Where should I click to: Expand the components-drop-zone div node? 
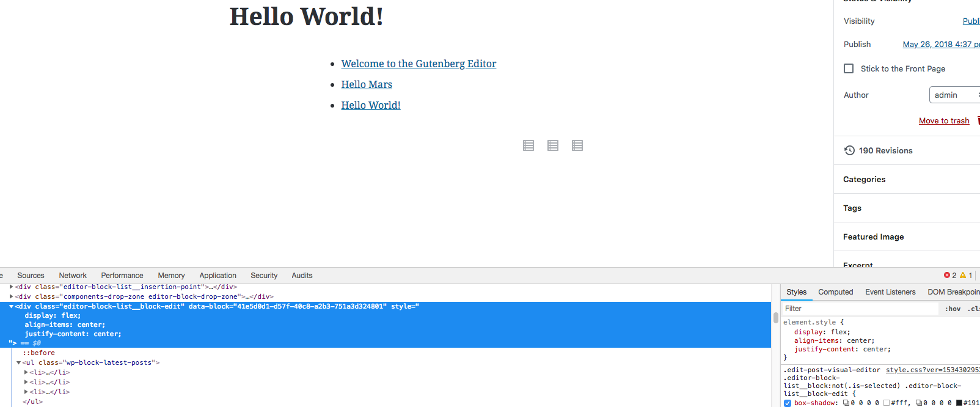[x=12, y=296]
